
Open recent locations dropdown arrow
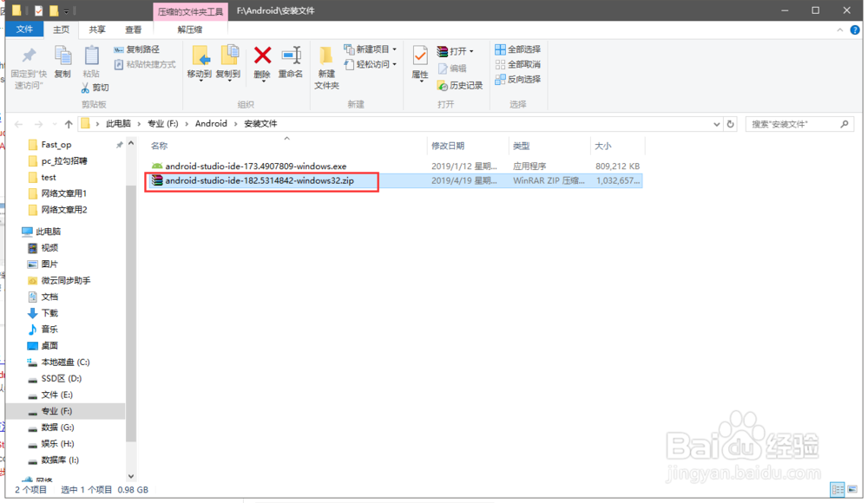tap(54, 124)
